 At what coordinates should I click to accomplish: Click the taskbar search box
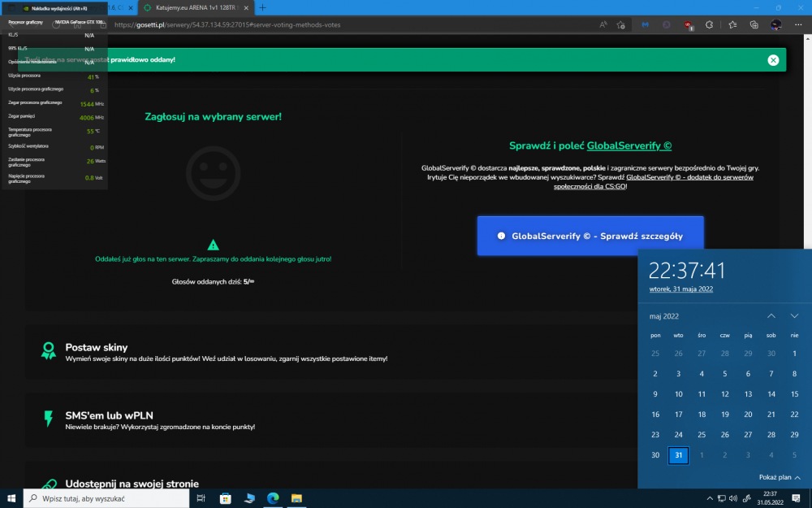pyautogui.click(x=106, y=498)
